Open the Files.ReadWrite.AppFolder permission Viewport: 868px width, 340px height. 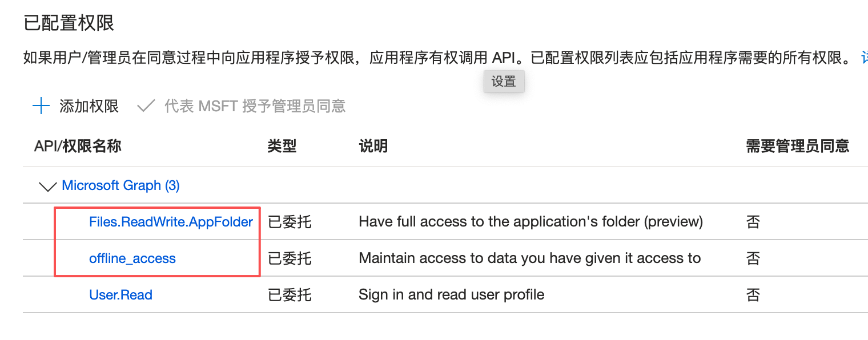pyautogui.click(x=171, y=221)
